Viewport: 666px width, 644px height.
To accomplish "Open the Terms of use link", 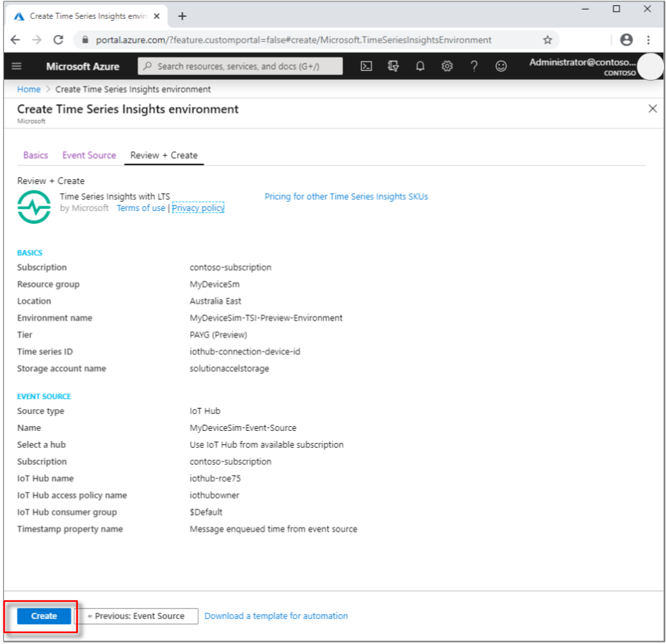I will pyautogui.click(x=141, y=208).
